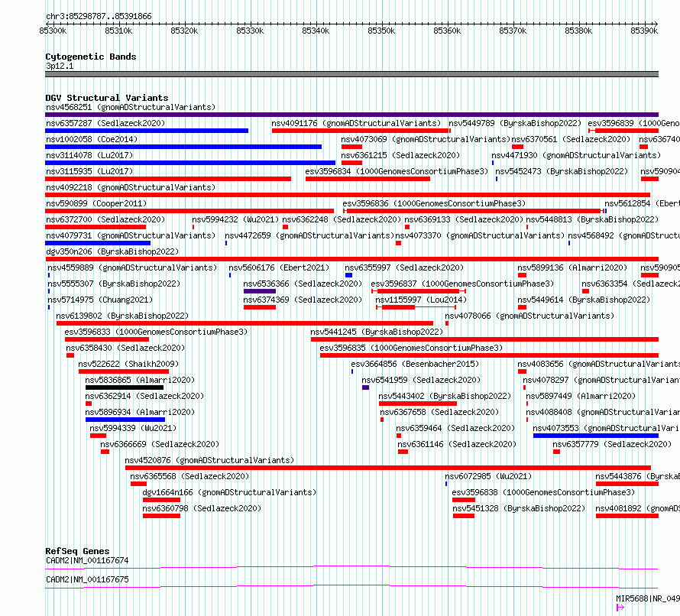Click the nsv5994232 Wu2021 label
This screenshot has height=616, width=680.
(235, 219)
